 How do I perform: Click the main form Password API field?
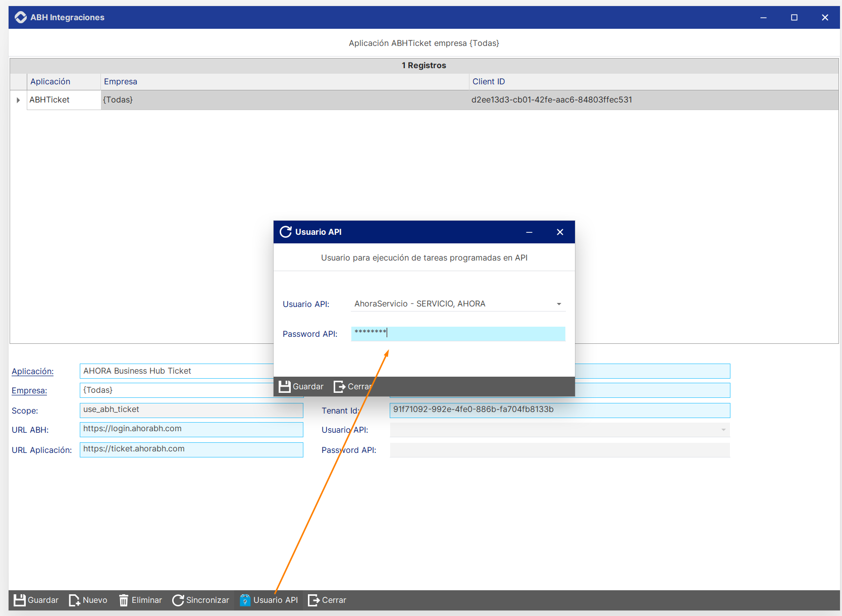(560, 450)
